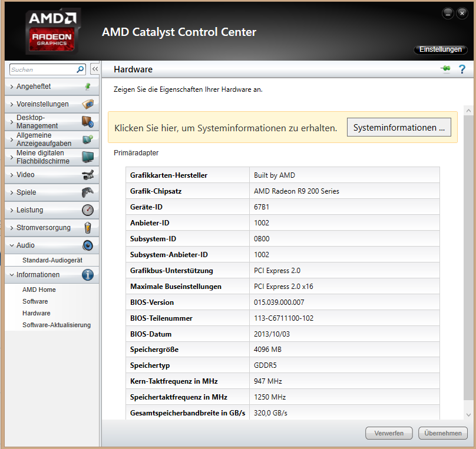Select the core clock value '947 MHz'
The image size is (476, 449).
[267, 381]
